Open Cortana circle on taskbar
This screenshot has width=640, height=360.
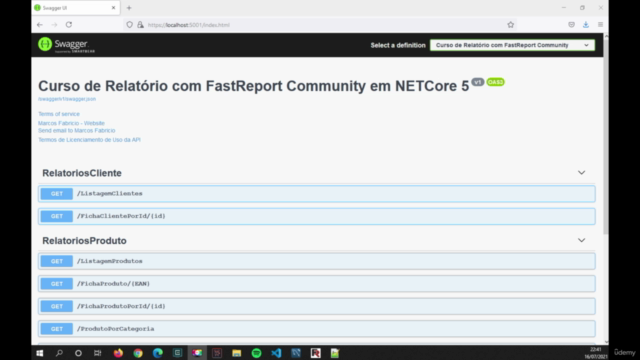[x=78, y=353]
